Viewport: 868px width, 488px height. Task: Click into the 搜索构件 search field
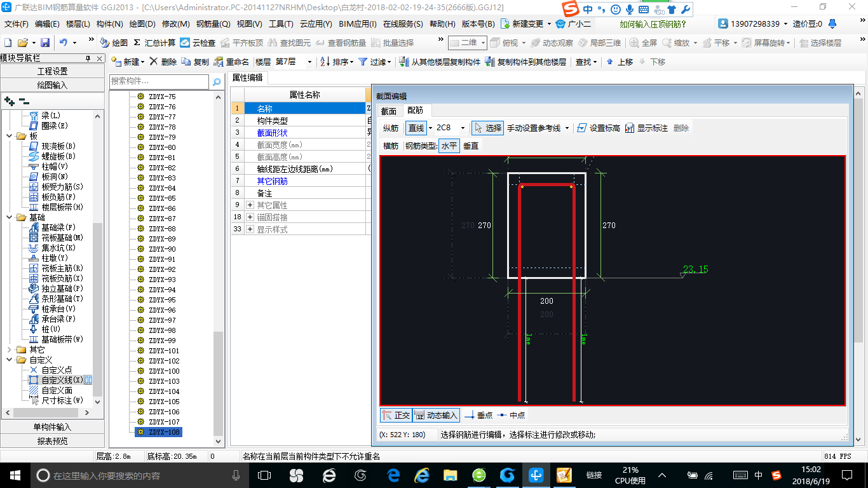coord(159,81)
